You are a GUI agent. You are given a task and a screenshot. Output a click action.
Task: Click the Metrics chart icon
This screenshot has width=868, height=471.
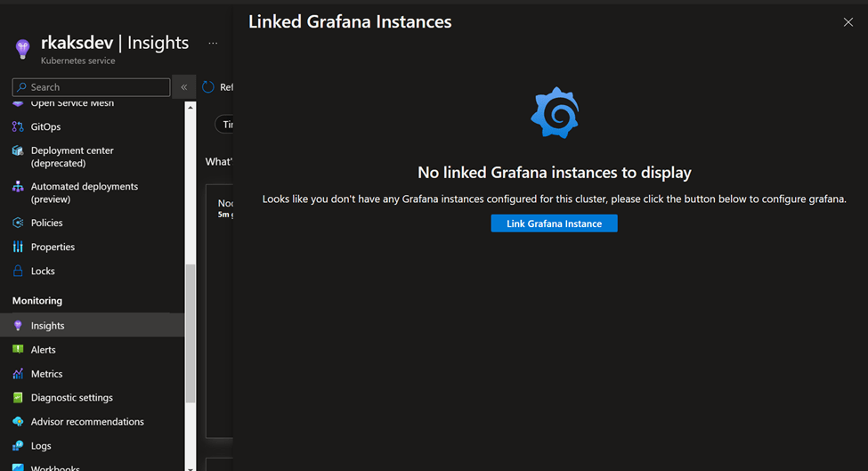coord(18,374)
